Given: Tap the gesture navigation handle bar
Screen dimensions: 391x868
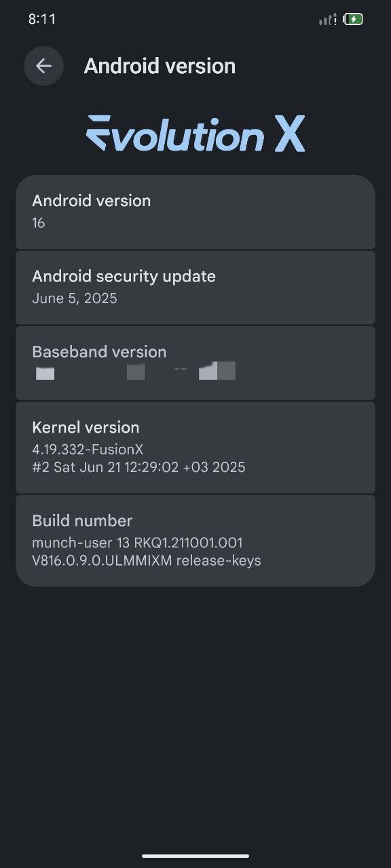Looking at the screenshot, I should pos(195,856).
